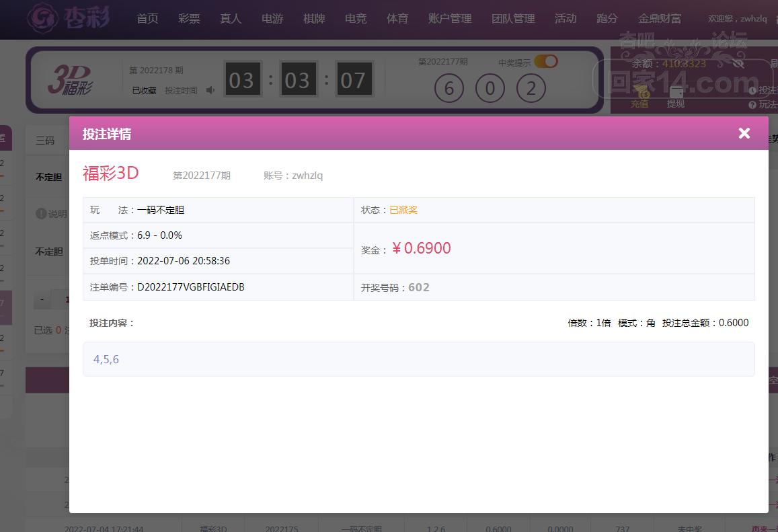The image size is (778, 532).
Task: Click the 3D福彩 game logo
Action: pyautogui.click(x=71, y=80)
